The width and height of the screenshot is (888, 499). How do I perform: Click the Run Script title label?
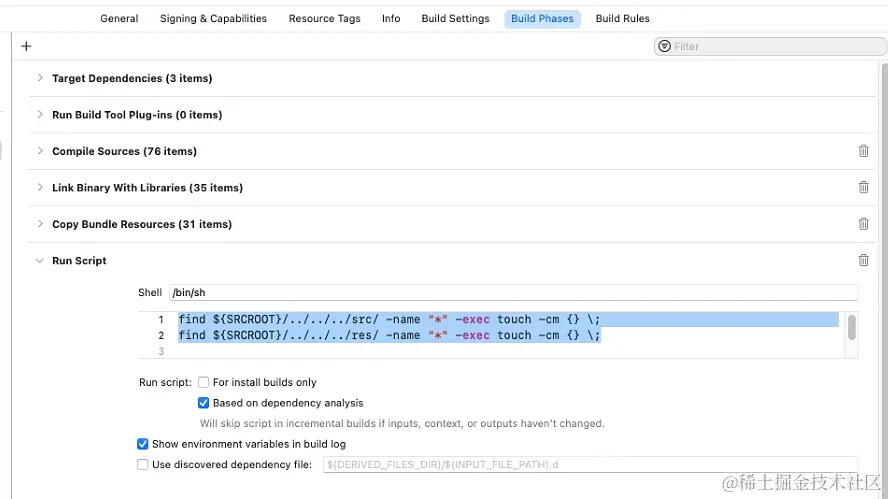point(79,261)
